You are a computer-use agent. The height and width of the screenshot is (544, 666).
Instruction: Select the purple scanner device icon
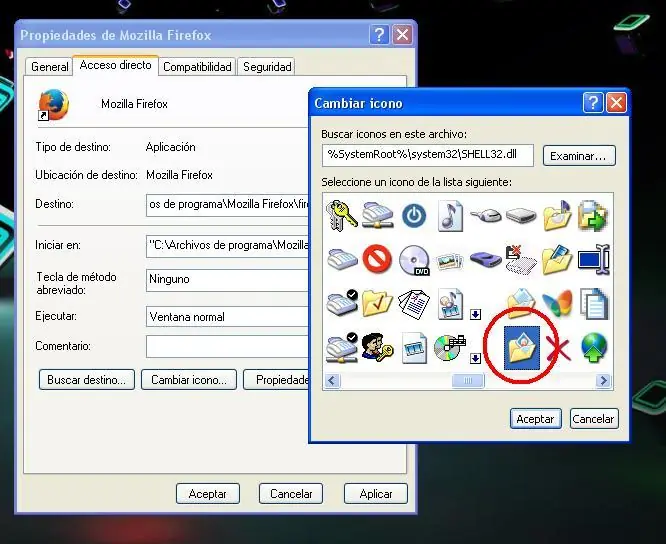pos(486,259)
